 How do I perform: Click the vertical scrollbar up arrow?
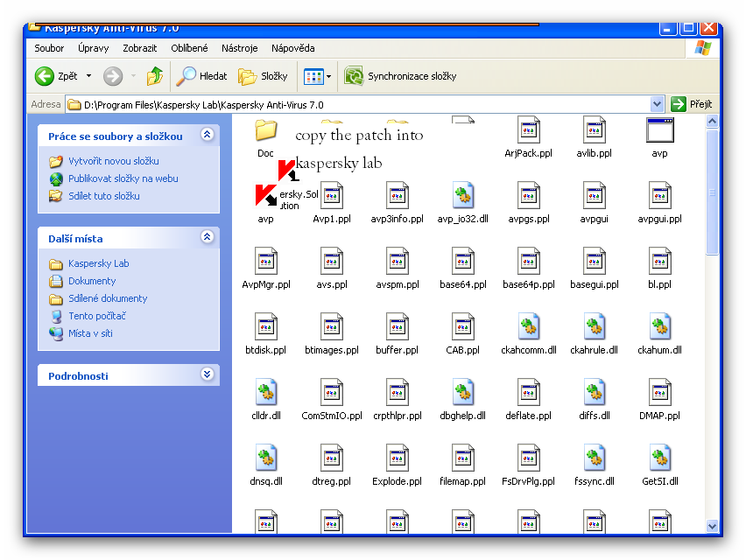tap(712, 122)
